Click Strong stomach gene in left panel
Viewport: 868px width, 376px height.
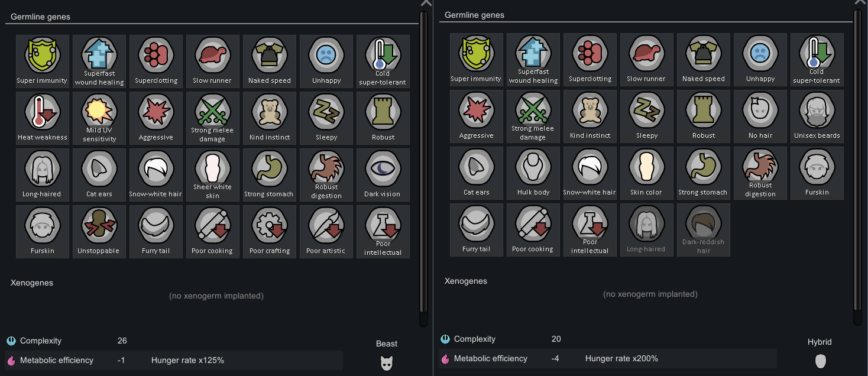pos(270,175)
